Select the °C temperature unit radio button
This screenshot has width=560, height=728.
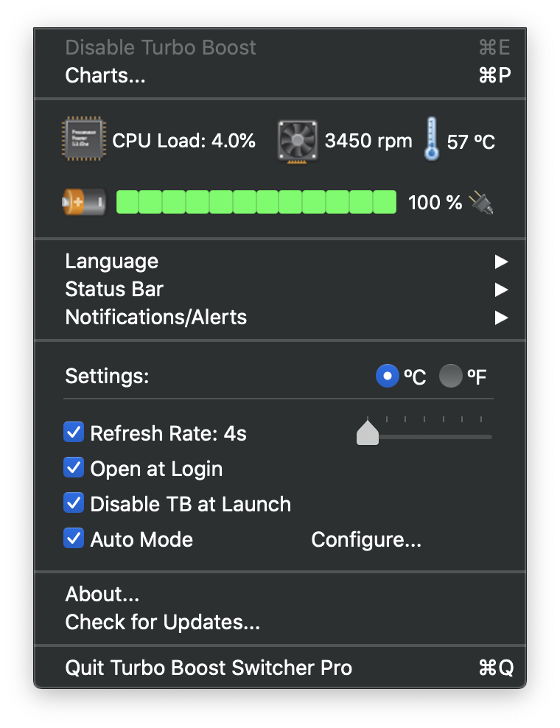[388, 376]
